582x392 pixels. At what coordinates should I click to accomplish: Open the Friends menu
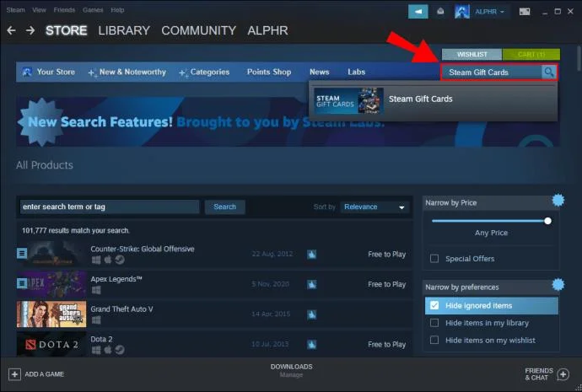tap(65, 10)
